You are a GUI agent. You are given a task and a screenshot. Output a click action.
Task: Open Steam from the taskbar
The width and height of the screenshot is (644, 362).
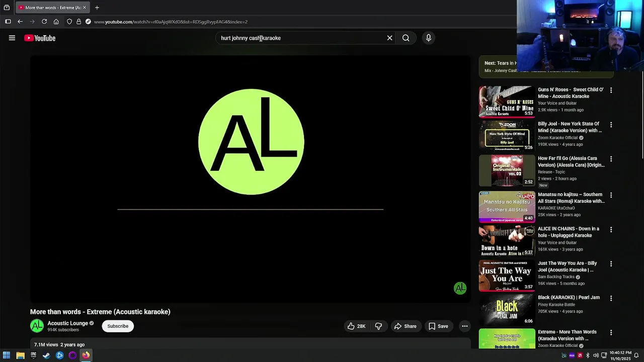click(46, 355)
